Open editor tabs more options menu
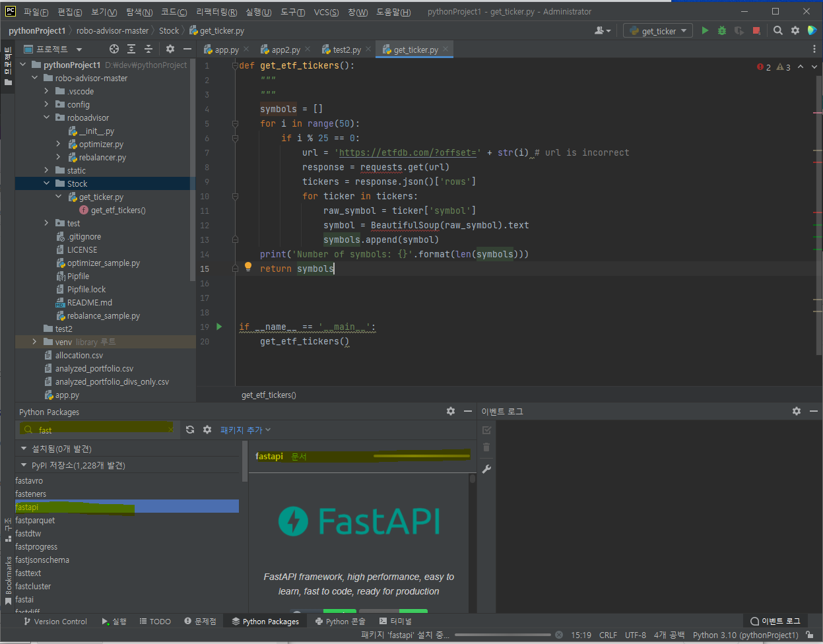823x644 pixels. pos(813,49)
